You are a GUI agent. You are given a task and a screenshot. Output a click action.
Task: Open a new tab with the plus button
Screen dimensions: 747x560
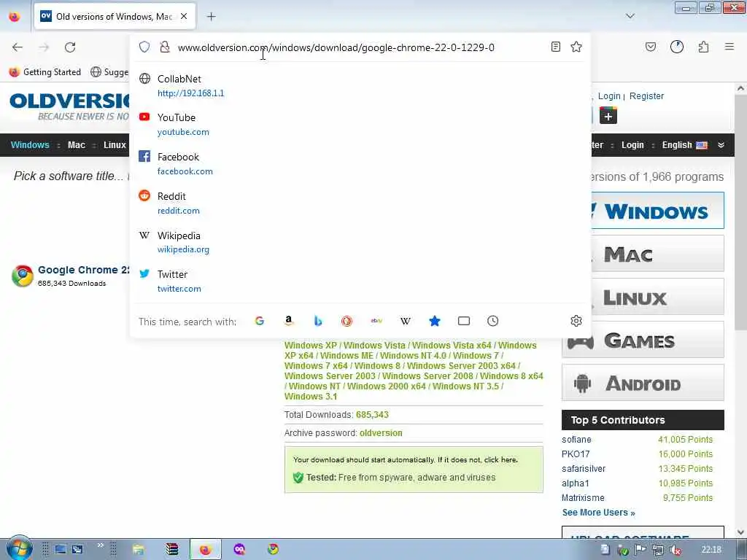click(x=211, y=16)
